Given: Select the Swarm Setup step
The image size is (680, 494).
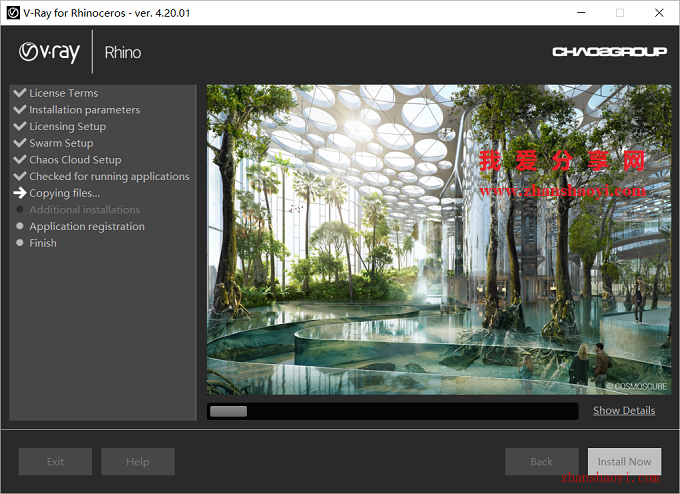Looking at the screenshot, I should [x=61, y=143].
